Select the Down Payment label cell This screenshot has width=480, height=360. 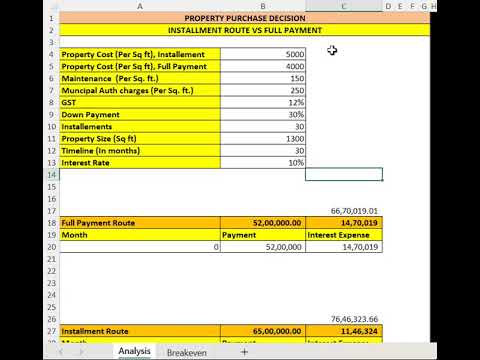click(140, 114)
